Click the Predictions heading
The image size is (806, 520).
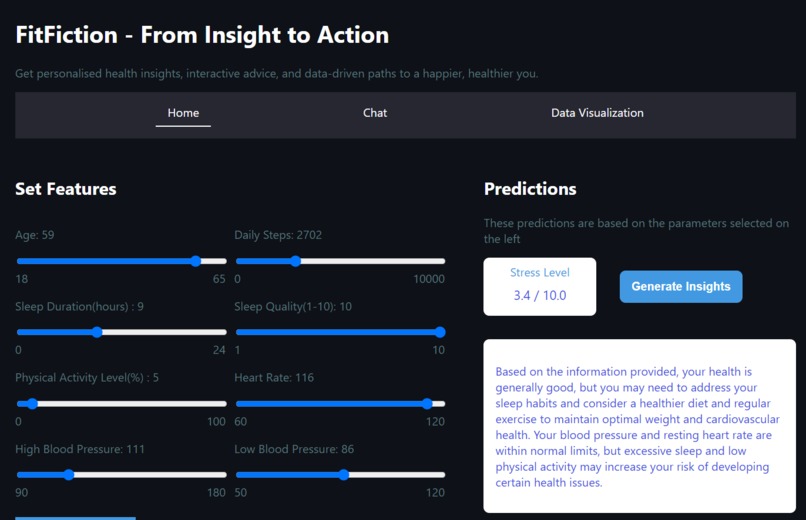(x=530, y=189)
